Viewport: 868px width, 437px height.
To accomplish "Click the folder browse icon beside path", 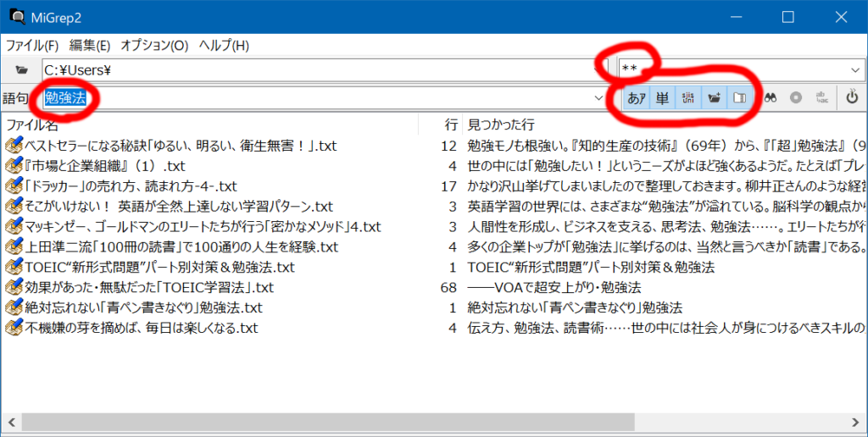I will pyautogui.click(x=21, y=69).
